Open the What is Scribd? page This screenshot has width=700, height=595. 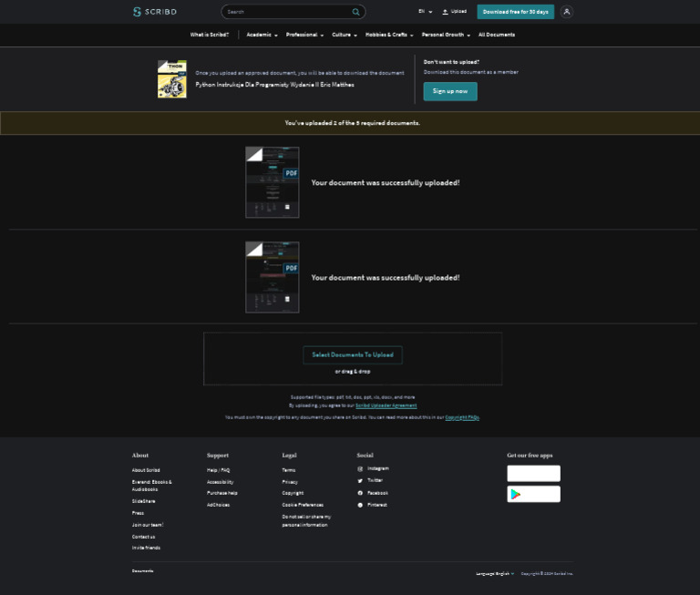[210, 35]
